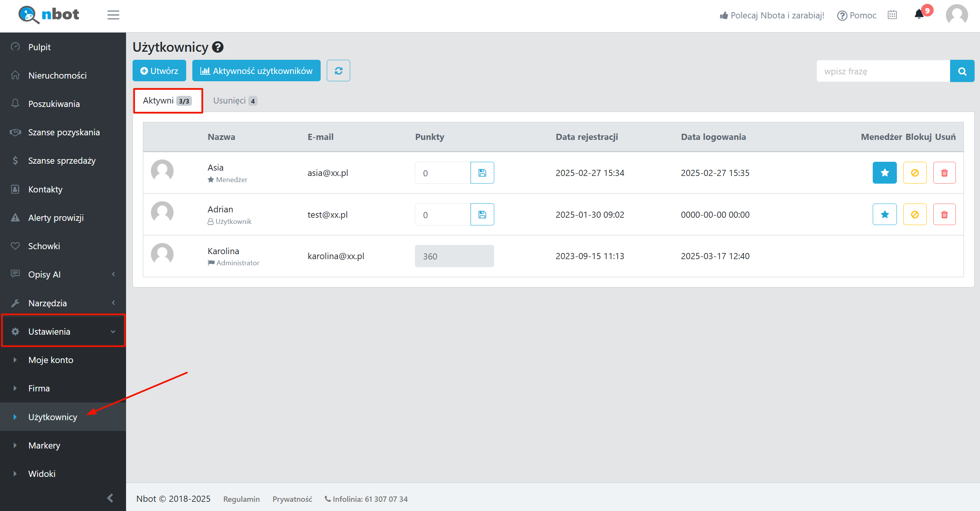Open the hamburger menu icon
980x511 pixels.
point(113,15)
